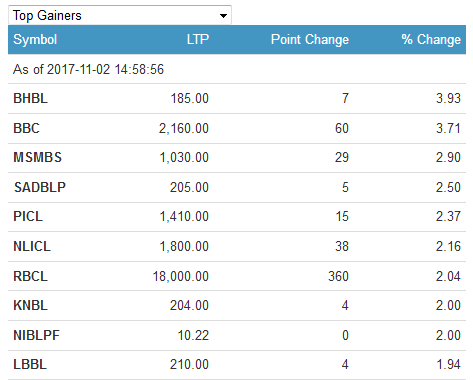The width and height of the screenshot is (473, 380).
Task: Click the Symbol column header
Action: pos(35,40)
